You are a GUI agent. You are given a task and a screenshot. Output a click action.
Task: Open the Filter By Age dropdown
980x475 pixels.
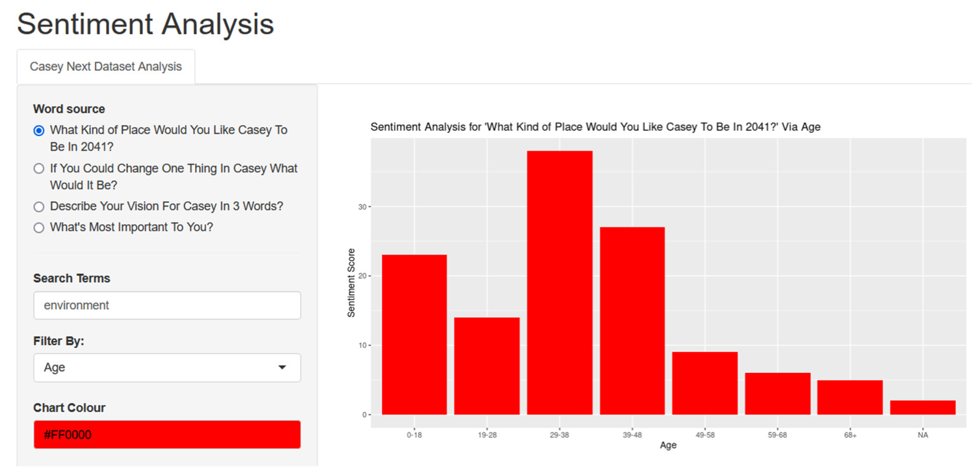coord(167,367)
